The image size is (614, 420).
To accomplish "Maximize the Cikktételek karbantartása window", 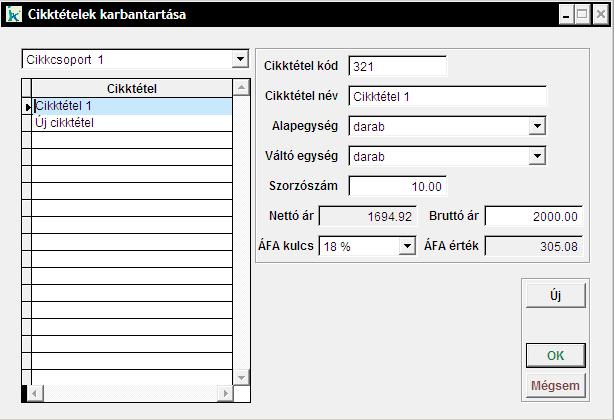I will tap(581, 15).
